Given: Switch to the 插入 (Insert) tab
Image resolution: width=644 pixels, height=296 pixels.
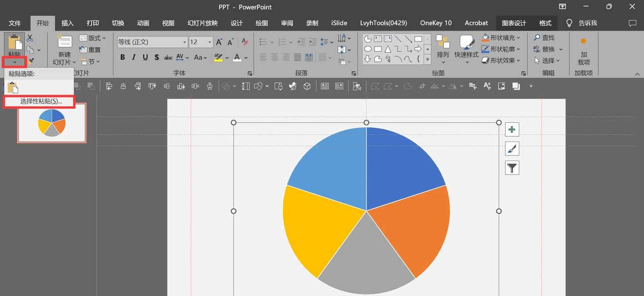Looking at the screenshot, I should (67, 23).
